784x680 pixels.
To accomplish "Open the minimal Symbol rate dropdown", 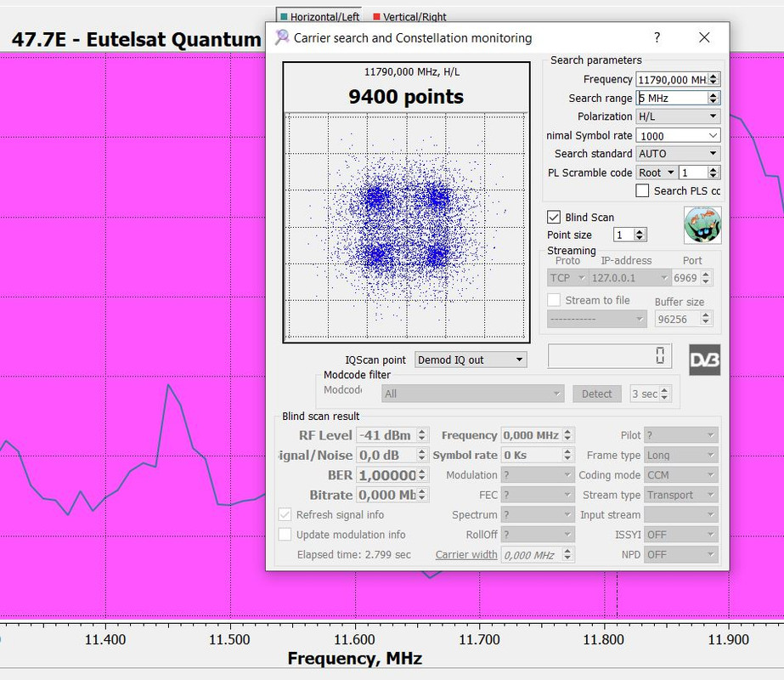I will click(678, 136).
